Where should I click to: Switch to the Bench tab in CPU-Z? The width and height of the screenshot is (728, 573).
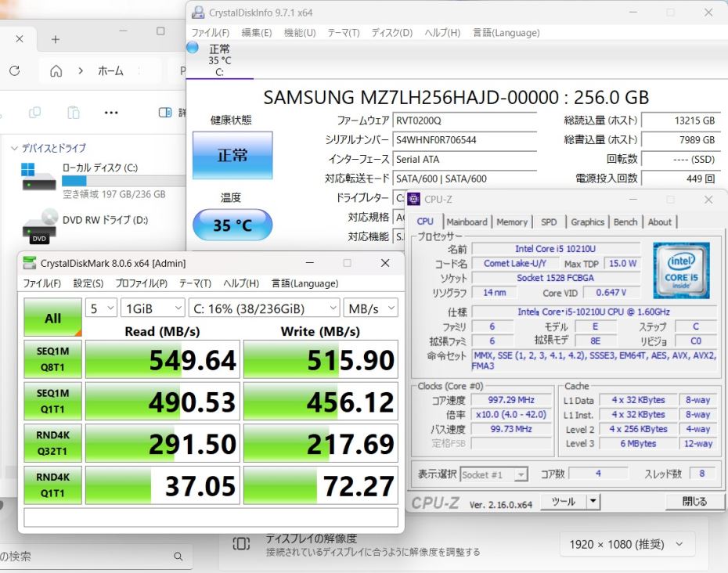pyautogui.click(x=625, y=222)
